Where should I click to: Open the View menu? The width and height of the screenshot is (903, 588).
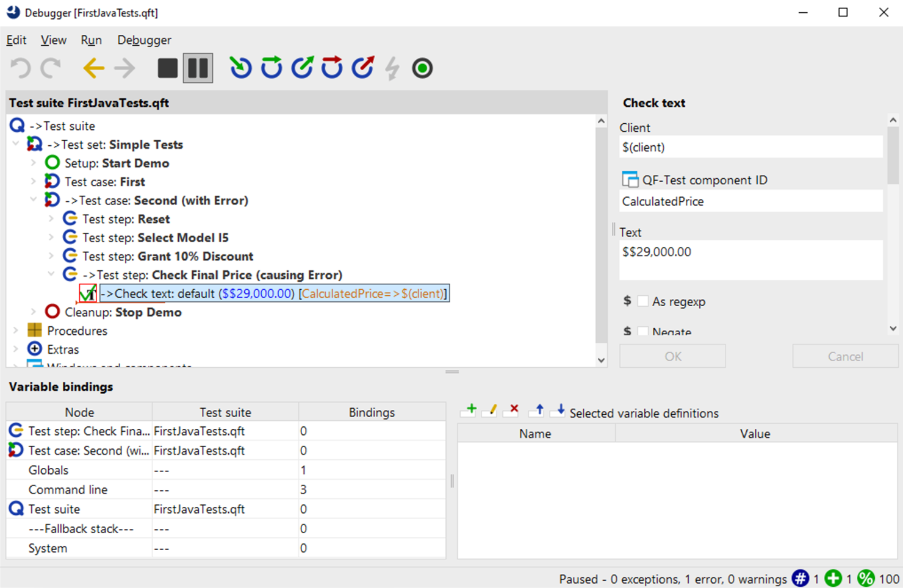pos(54,40)
